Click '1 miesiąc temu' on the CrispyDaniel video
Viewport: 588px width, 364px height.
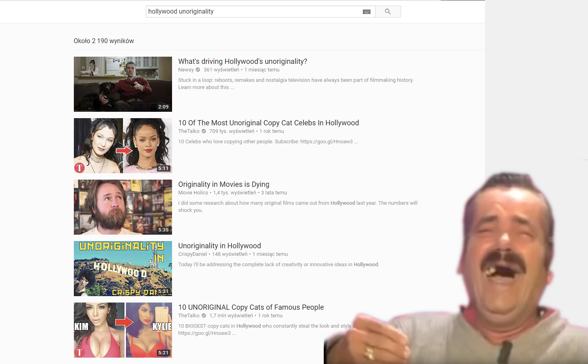[x=270, y=254]
